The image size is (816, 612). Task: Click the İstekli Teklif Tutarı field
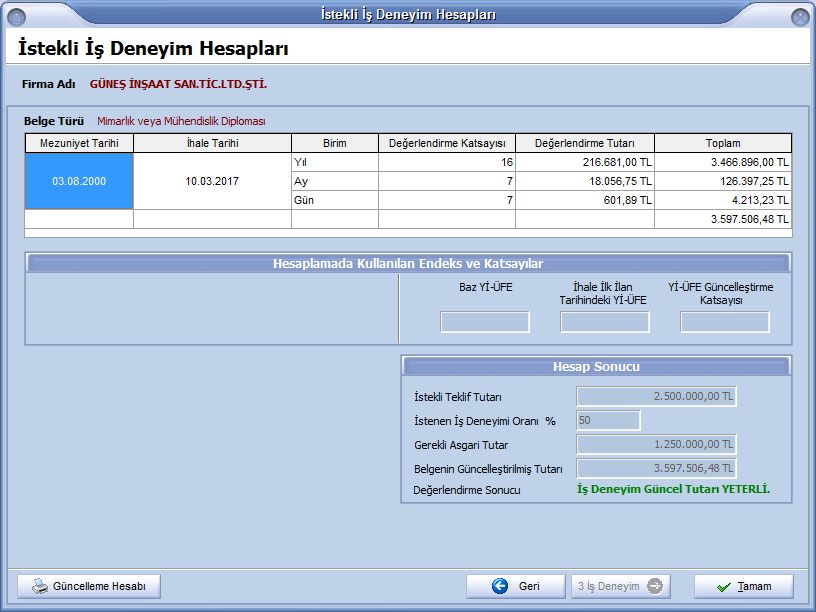pyautogui.click(x=656, y=397)
